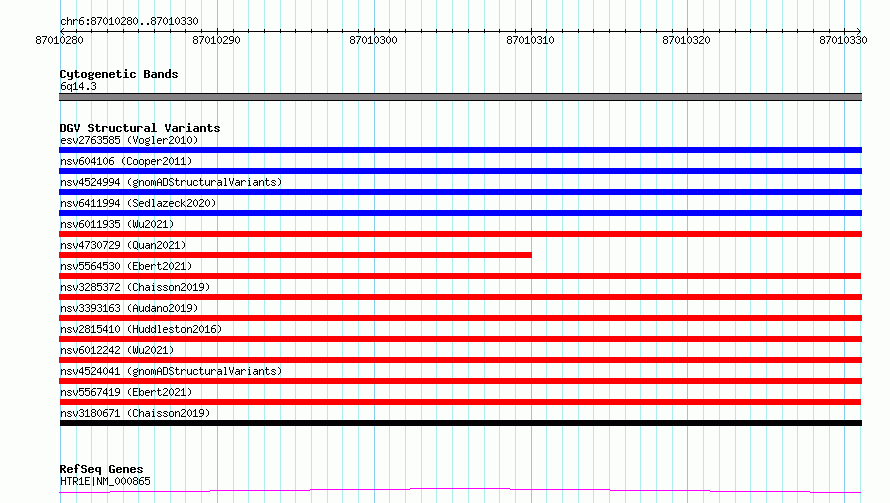Click the nsv6012242 (Wu2021) label
The width and height of the screenshot is (890, 503).
tap(117, 350)
